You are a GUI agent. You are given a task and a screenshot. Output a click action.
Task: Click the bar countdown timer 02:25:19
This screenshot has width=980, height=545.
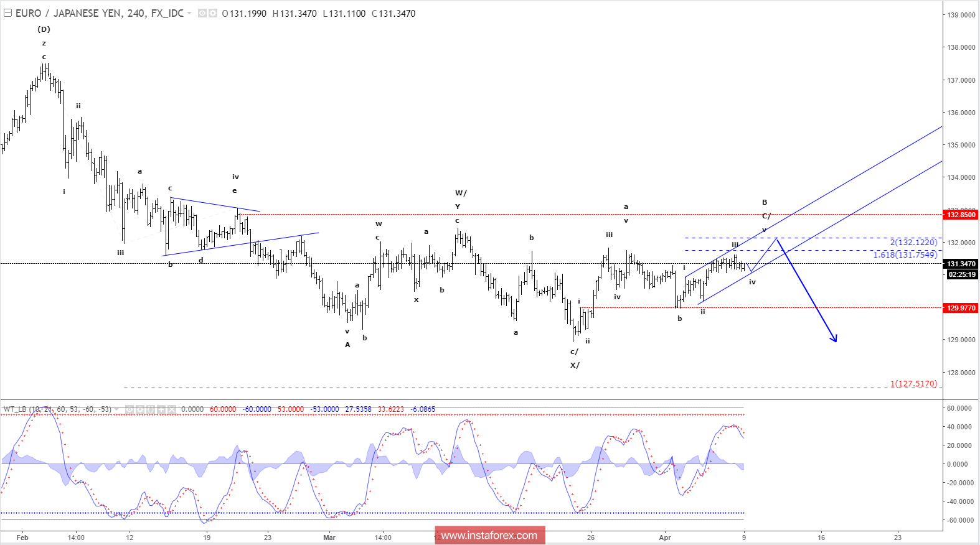(x=962, y=274)
